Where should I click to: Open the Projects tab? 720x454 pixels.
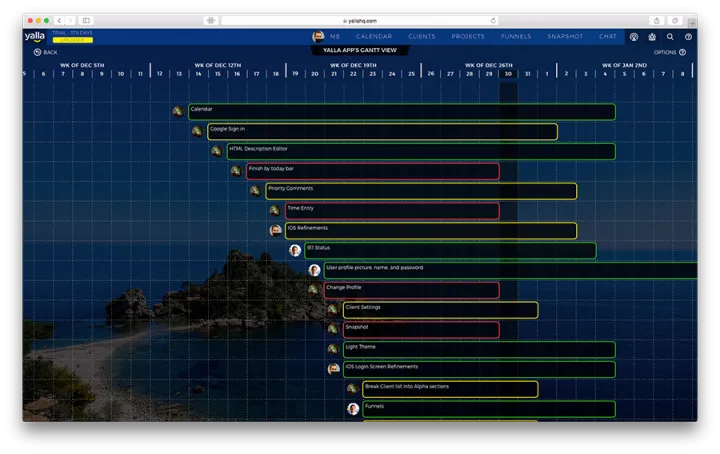pyautogui.click(x=467, y=37)
